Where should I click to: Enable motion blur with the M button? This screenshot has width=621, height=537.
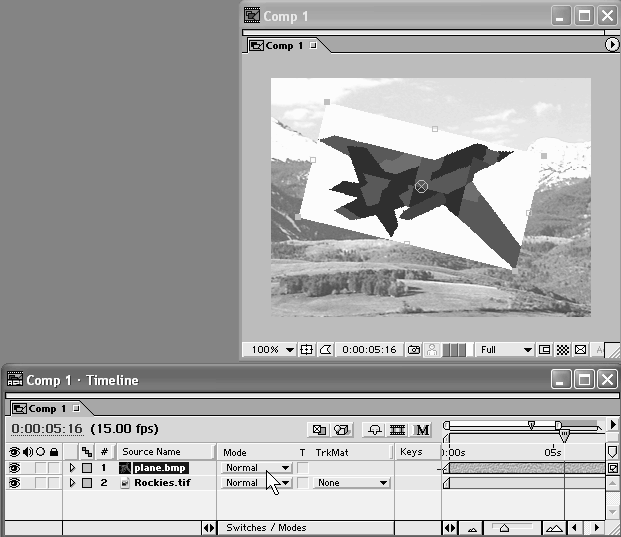(422, 430)
